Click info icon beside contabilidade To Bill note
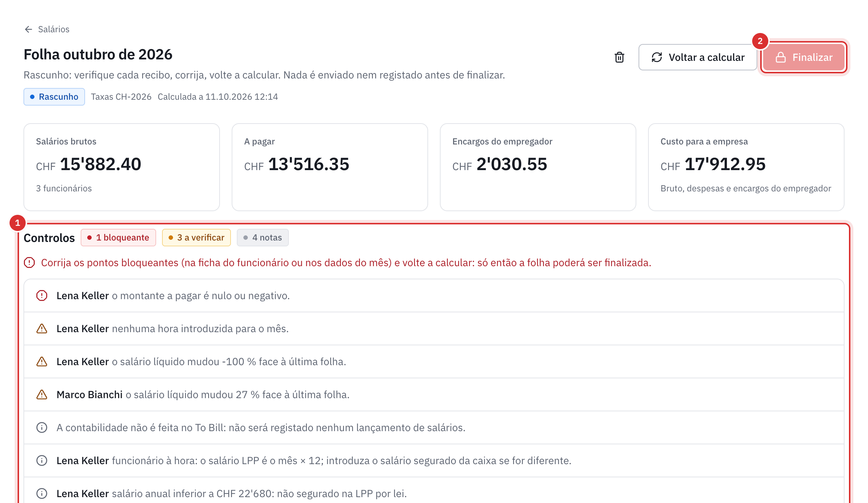Viewport: 868px width, 503px height. click(42, 427)
